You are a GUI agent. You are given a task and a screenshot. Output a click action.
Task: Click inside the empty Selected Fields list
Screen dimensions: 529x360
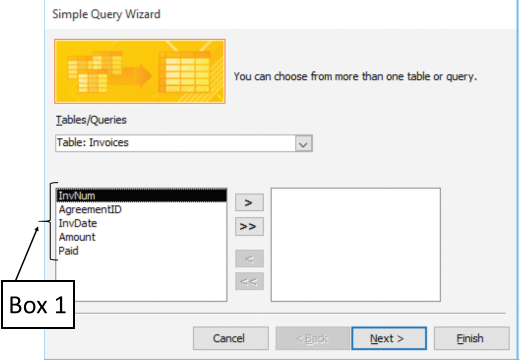coord(356,245)
